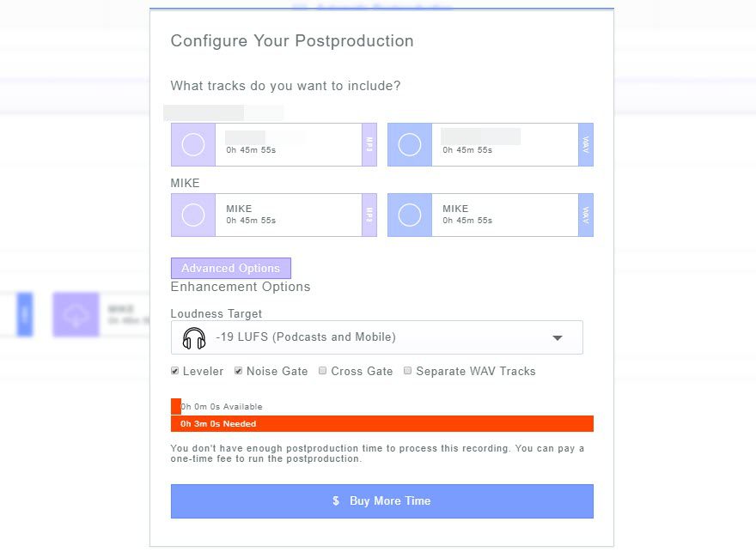Select the circular icon on MIKE's WAV track
756x558 pixels.
(x=410, y=215)
